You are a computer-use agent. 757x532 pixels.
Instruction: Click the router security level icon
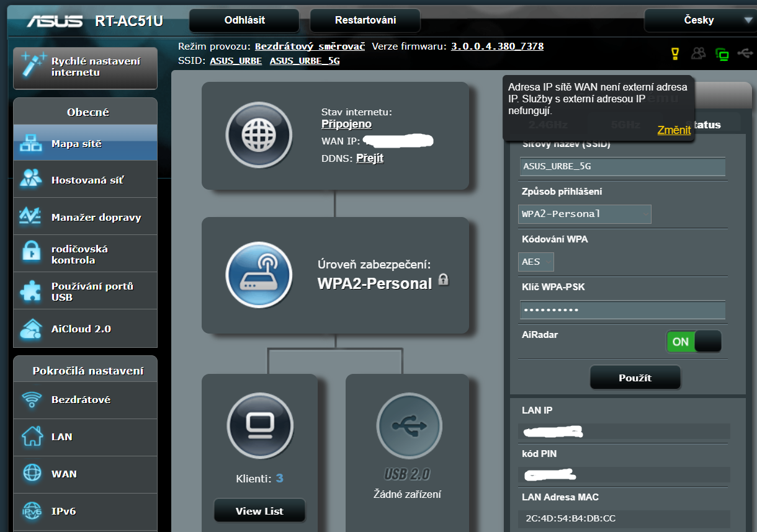(x=258, y=275)
